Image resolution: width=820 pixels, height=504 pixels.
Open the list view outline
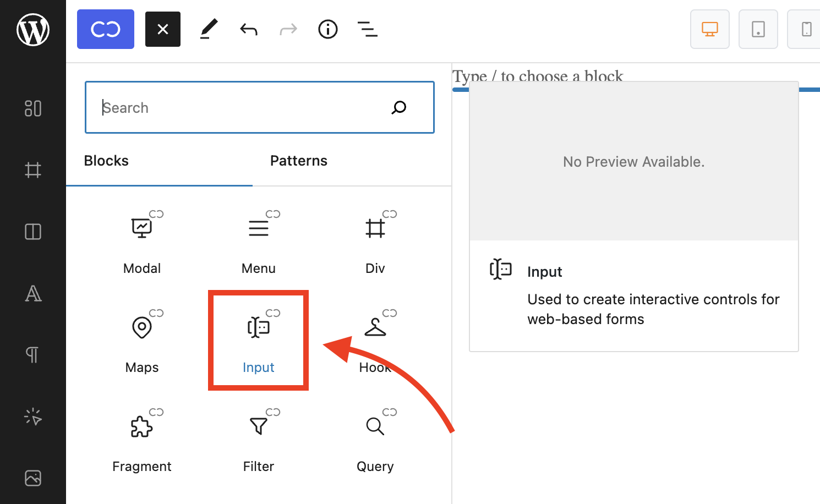pos(368,29)
